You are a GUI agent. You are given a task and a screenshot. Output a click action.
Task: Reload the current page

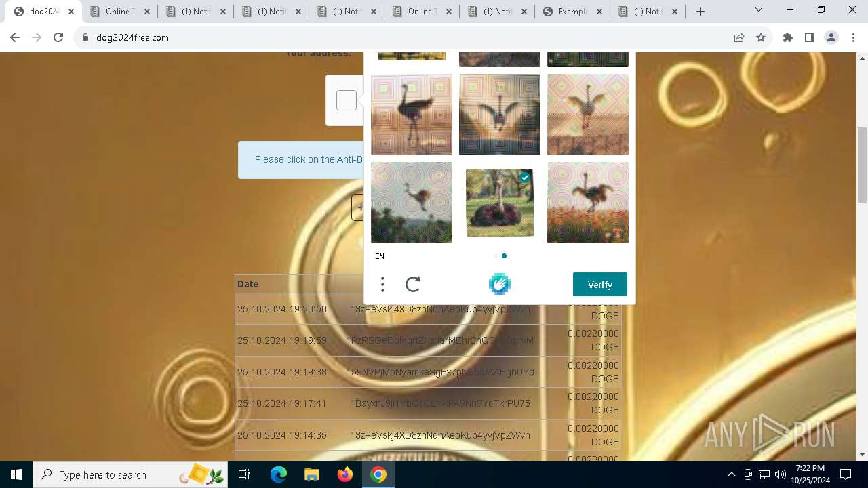58,37
